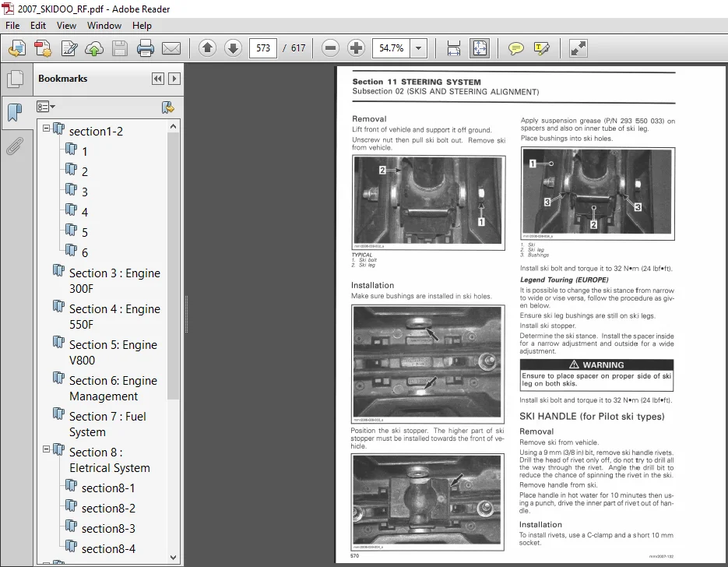Screen dimensions: 728x567
Task: Select bookmark 3 under section1-2
Action: (85, 192)
